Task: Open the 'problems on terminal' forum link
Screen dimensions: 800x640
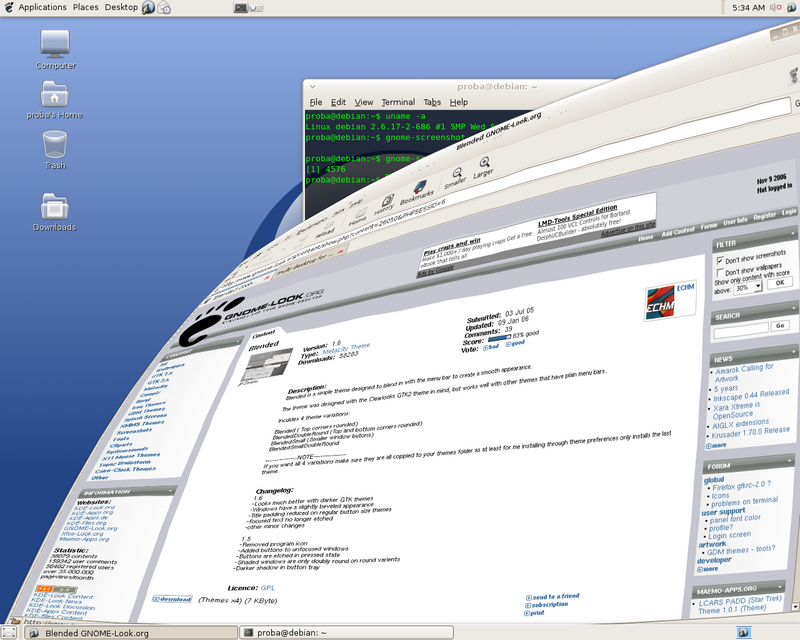Action: click(745, 502)
